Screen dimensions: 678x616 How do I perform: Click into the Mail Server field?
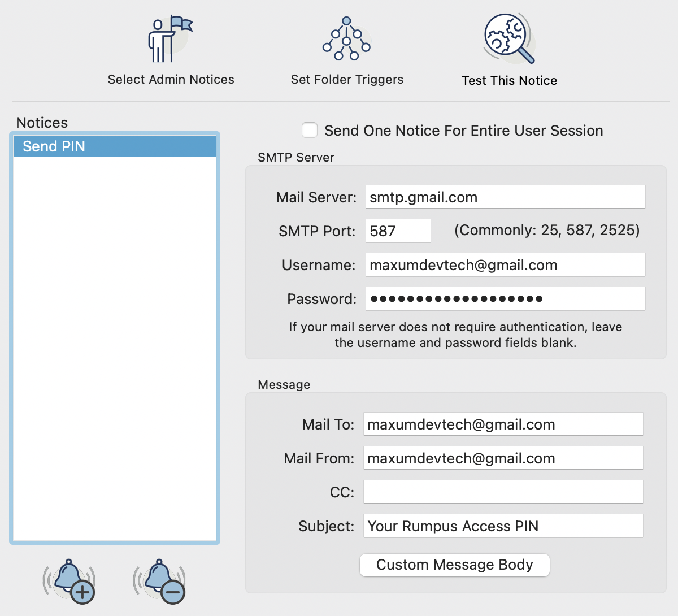[x=505, y=197]
